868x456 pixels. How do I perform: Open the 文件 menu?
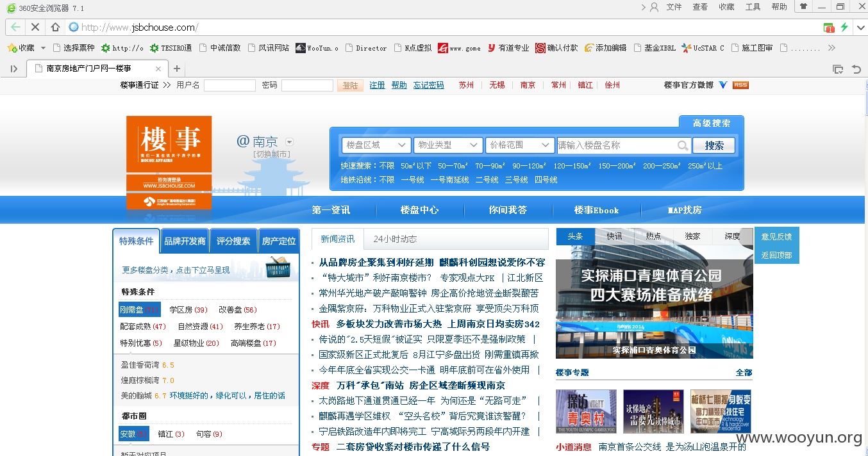click(674, 7)
